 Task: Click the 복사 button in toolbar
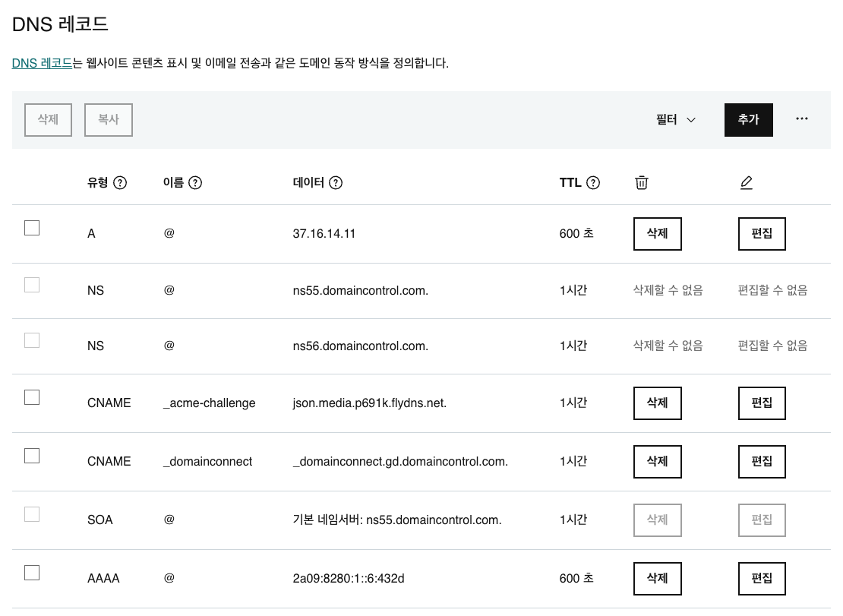pyautogui.click(x=109, y=120)
